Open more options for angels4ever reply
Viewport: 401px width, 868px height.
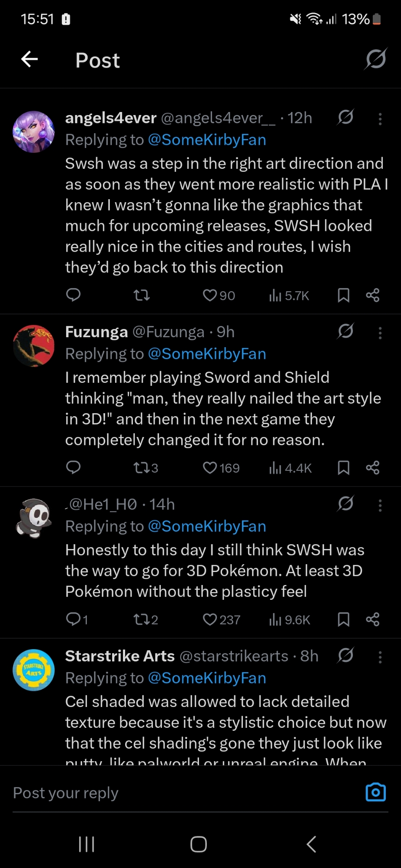(x=380, y=119)
